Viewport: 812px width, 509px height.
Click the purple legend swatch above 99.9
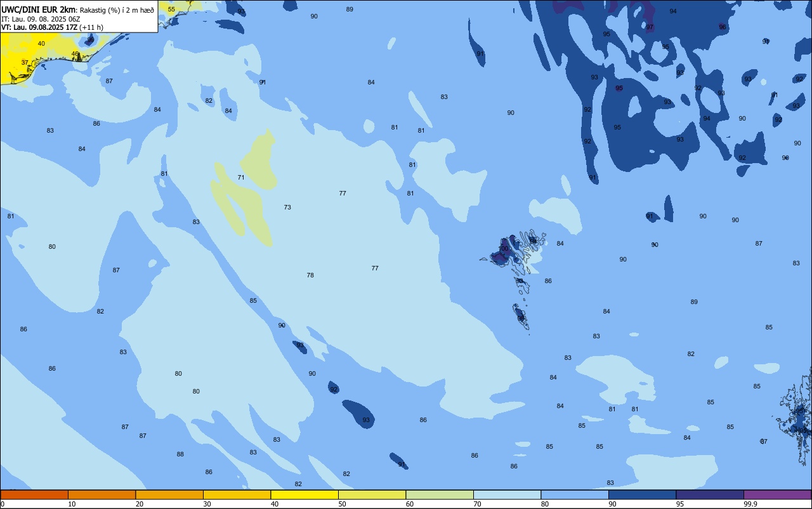coord(777,494)
